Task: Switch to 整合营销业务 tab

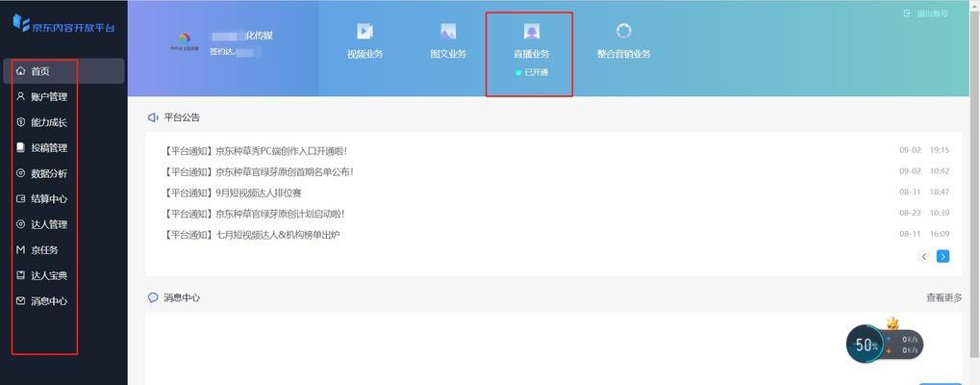Action: click(624, 54)
